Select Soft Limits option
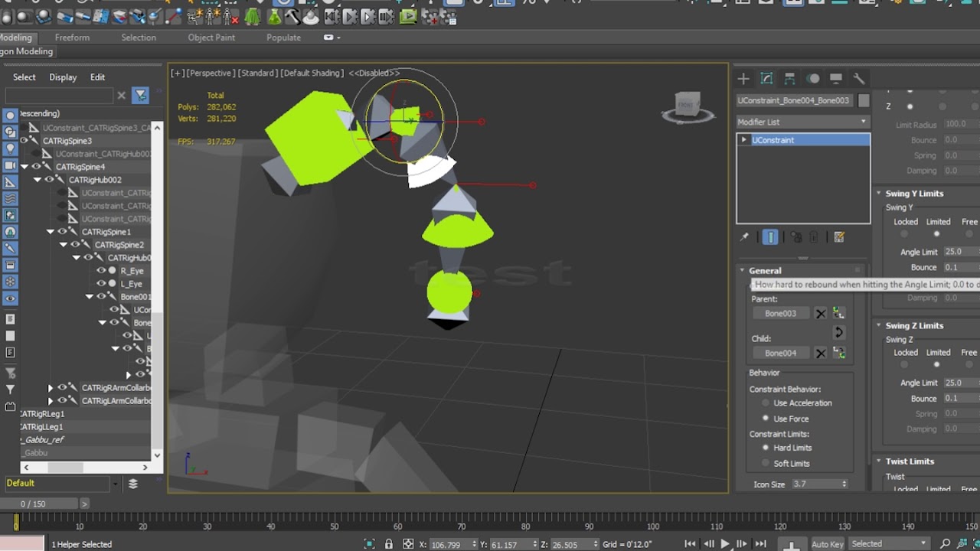Image resolution: width=980 pixels, height=551 pixels. (786, 464)
